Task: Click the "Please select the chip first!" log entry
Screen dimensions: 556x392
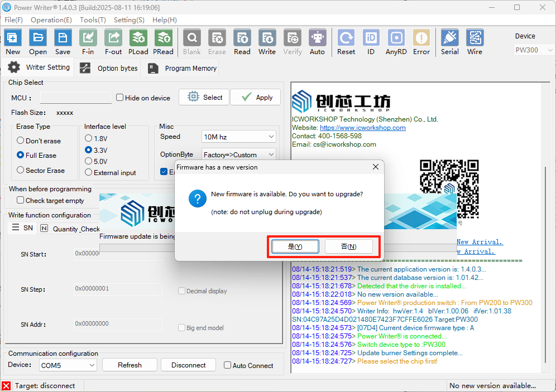Action: pyautogui.click(x=397, y=361)
